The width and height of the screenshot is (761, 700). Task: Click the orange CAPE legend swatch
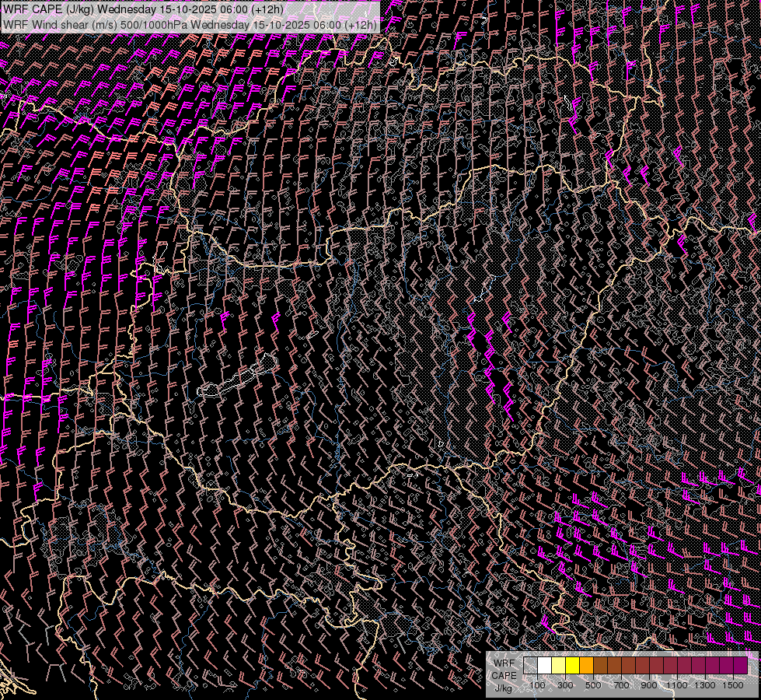click(x=586, y=666)
